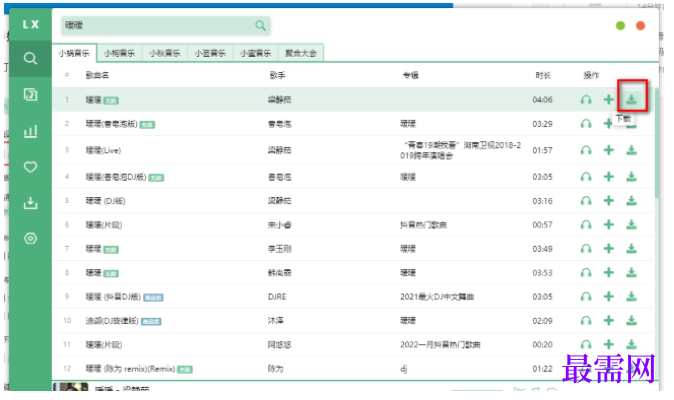The image size is (674, 400).
Task: Select song title 暖暖(Live) in row 3
Action: point(103,150)
